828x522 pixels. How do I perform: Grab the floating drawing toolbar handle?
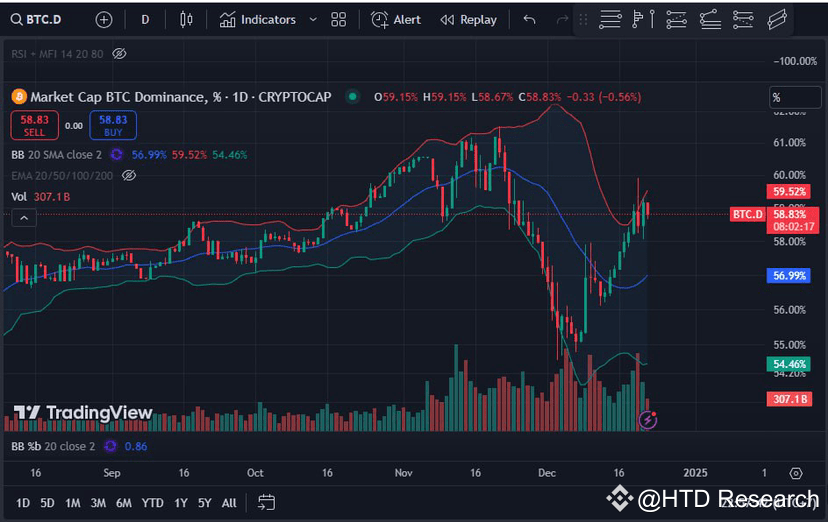[x=583, y=20]
